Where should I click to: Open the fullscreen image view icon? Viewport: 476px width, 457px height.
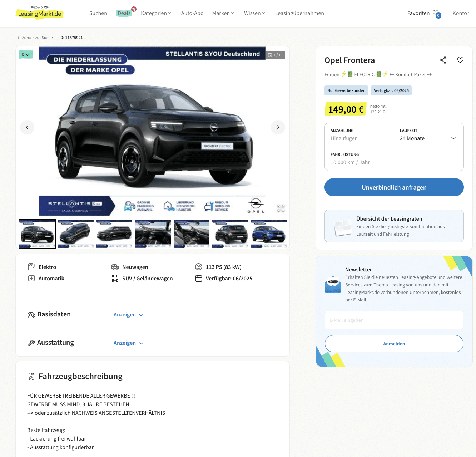tap(281, 208)
